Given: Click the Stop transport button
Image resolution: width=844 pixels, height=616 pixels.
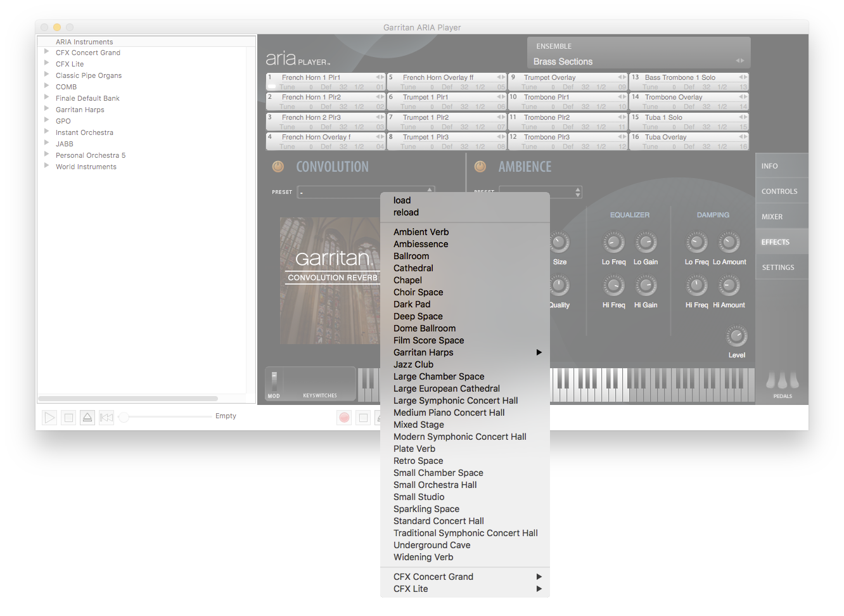Looking at the screenshot, I should (69, 417).
